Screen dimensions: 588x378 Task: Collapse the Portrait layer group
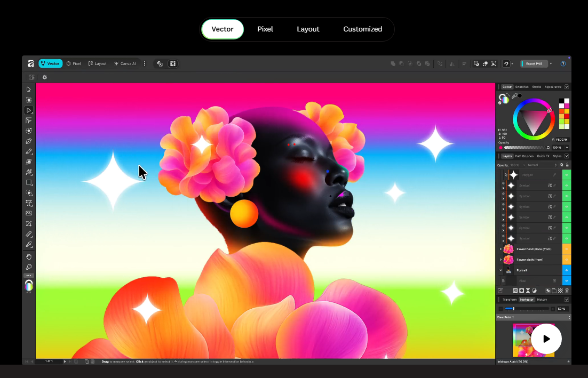click(x=500, y=270)
